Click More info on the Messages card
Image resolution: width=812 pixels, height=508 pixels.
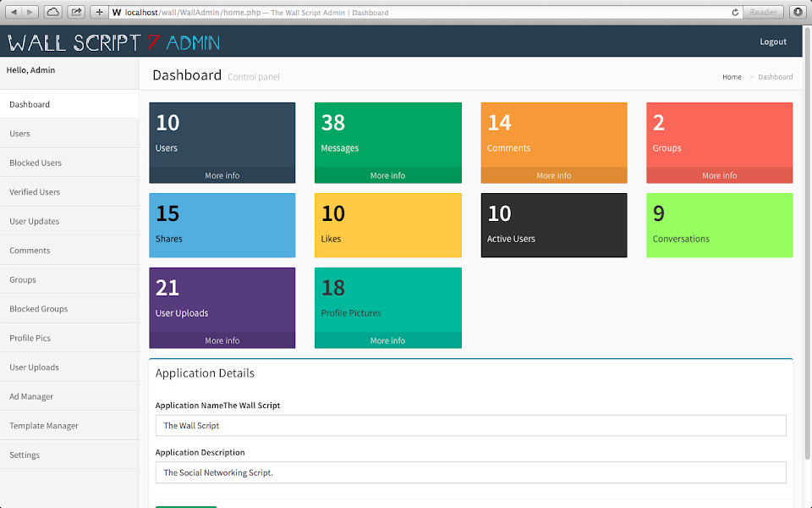388,175
